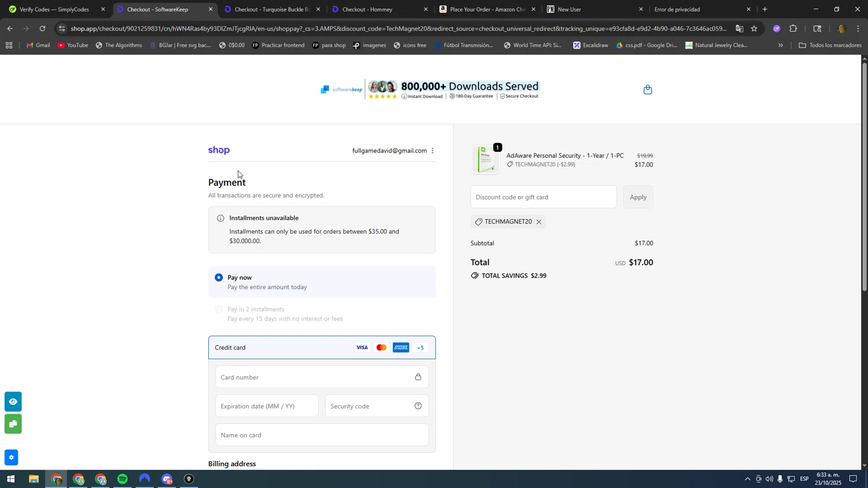This screenshot has width=868, height=488.
Task: Click the Security code field
Action: (x=377, y=406)
